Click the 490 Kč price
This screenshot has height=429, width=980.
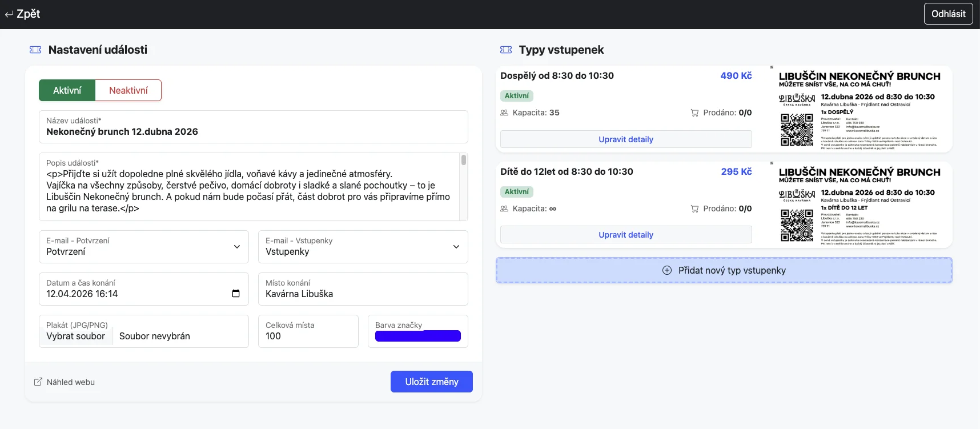tap(736, 75)
